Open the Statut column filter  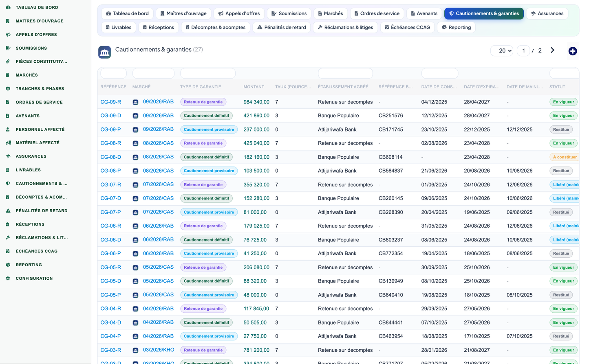(x=564, y=73)
